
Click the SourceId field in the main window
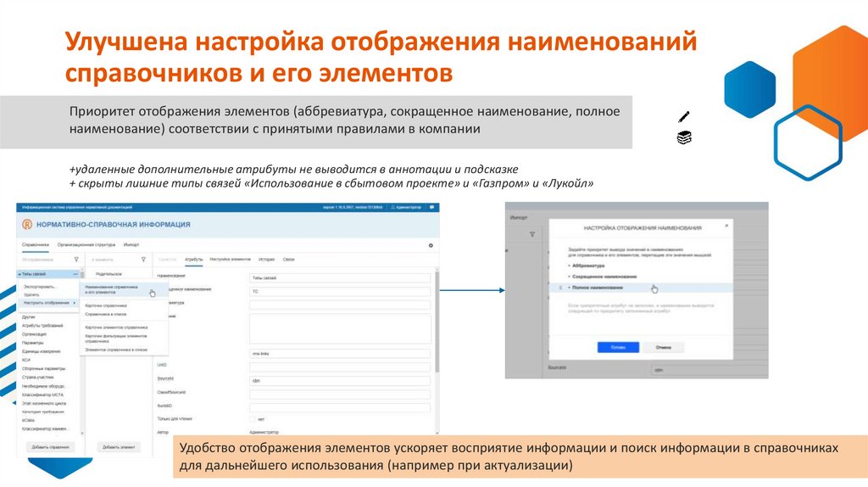pos(339,381)
